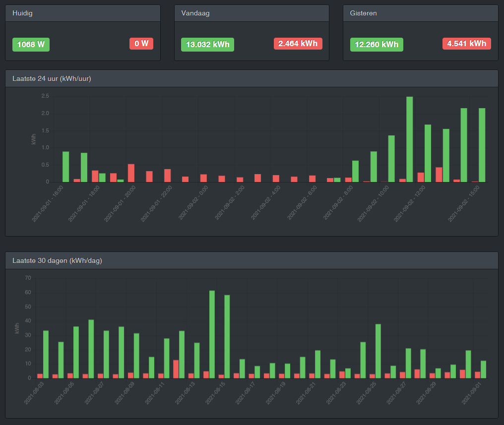Select tallest green bar in 30-day chart
Viewport: 504px width, 425px height.
(212, 334)
